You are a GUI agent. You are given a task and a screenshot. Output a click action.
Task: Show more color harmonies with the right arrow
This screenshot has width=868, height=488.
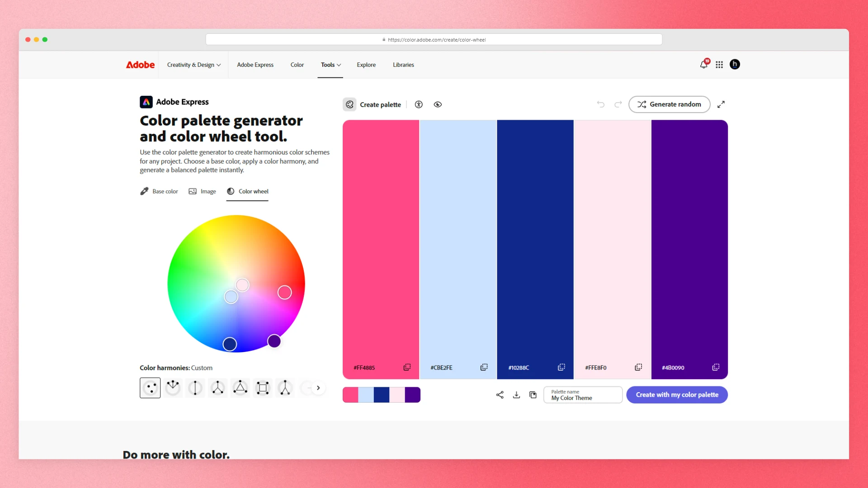(318, 388)
